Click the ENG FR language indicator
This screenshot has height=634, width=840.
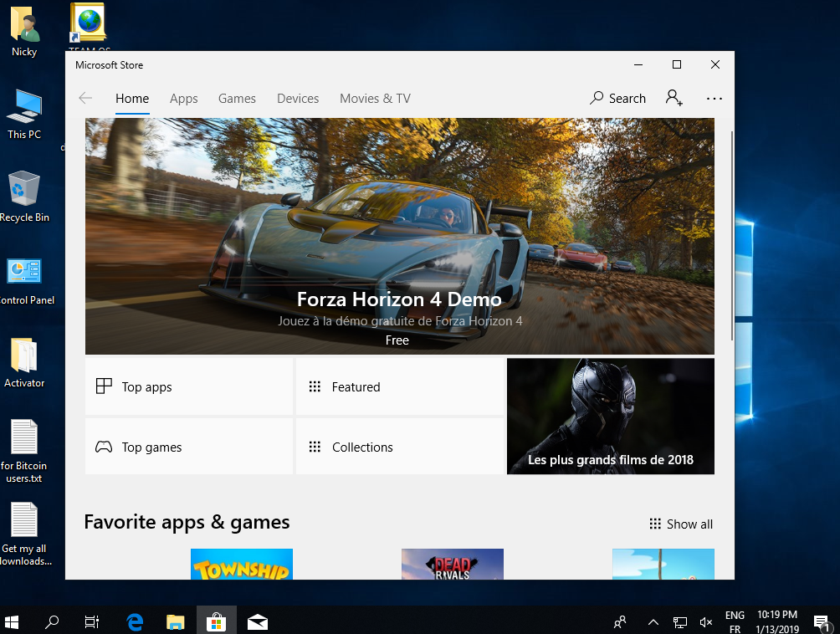coord(735,621)
